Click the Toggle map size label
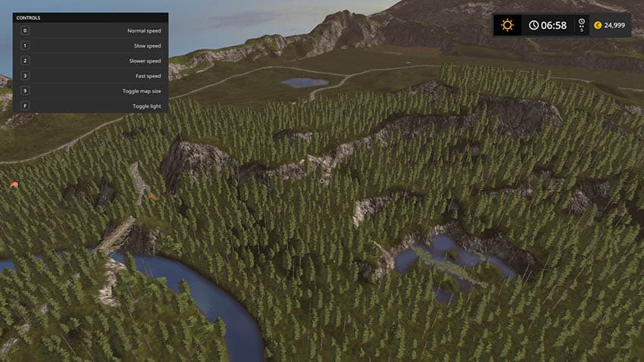Image resolution: width=644 pixels, height=362 pixels. tap(142, 91)
